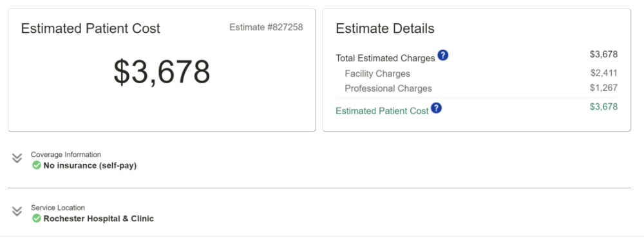Click the $1,267 professional charges amount
This screenshot has height=238, width=644.
(x=604, y=88)
